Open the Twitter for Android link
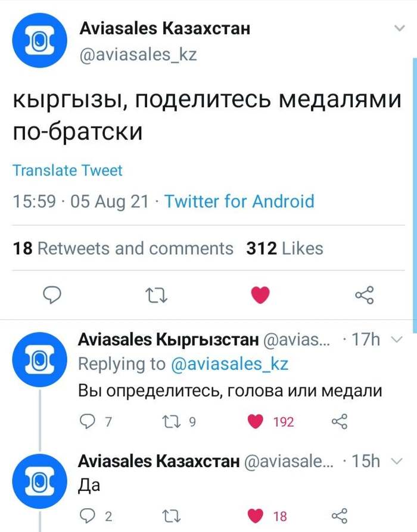The image size is (417, 532). pyautogui.click(x=239, y=202)
